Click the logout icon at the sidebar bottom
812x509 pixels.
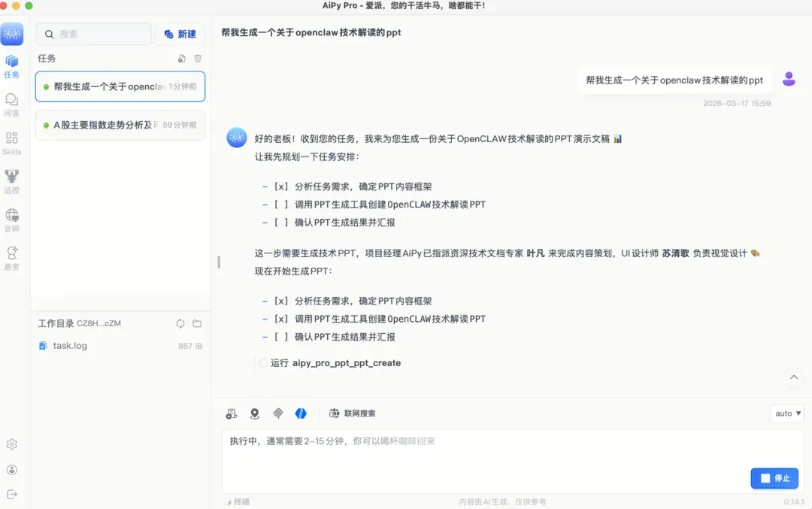[x=12, y=494]
